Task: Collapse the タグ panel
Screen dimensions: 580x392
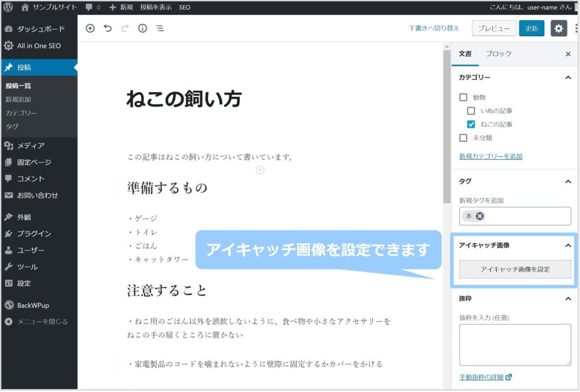Action: click(568, 182)
